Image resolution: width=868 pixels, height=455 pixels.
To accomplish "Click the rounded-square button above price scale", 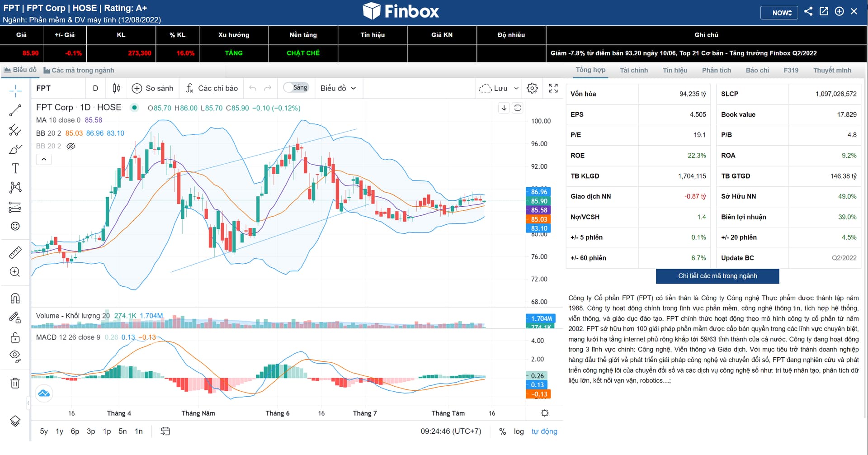I will pyautogui.click(x=518, y=108).
